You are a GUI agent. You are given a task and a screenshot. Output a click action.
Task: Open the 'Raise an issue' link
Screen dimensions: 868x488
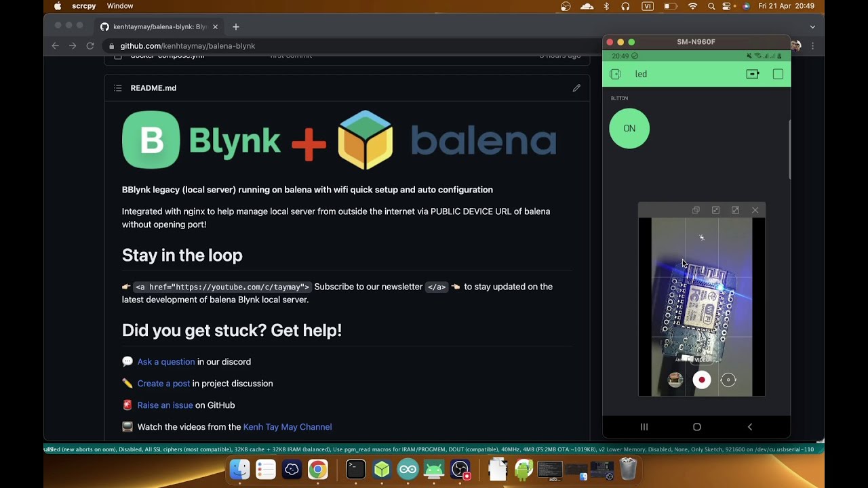pyautogui.click(x=165, y=405)
